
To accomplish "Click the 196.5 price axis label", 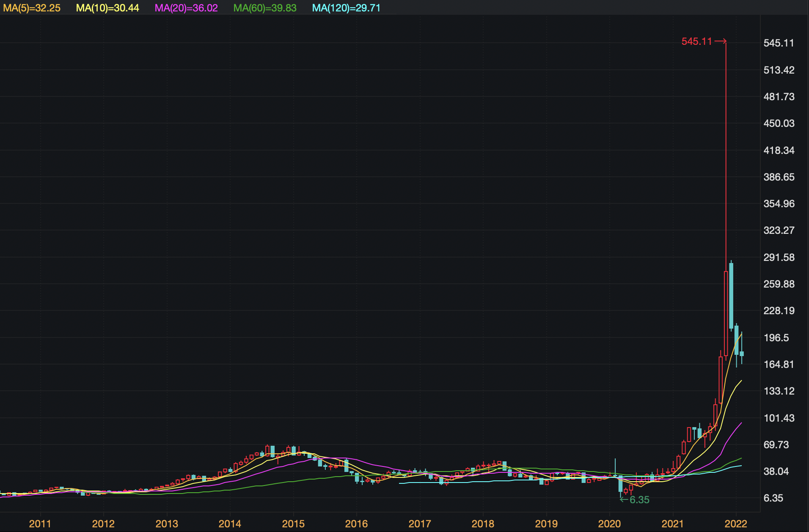I will (776, 338).
